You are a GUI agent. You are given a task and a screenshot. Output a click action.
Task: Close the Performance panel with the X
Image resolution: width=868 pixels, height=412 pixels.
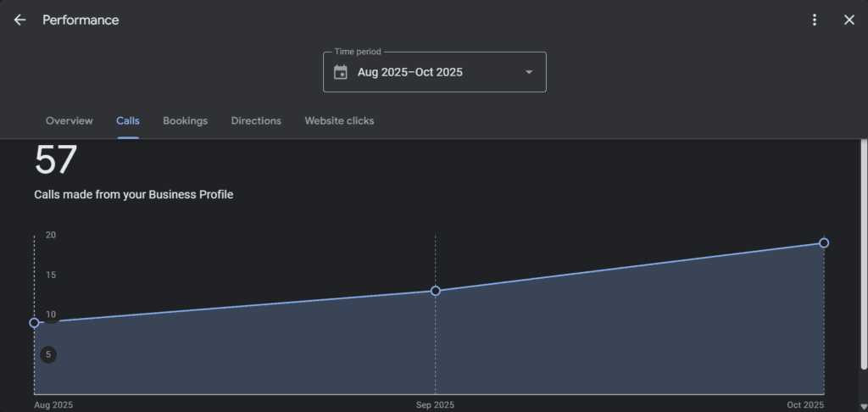849,19
